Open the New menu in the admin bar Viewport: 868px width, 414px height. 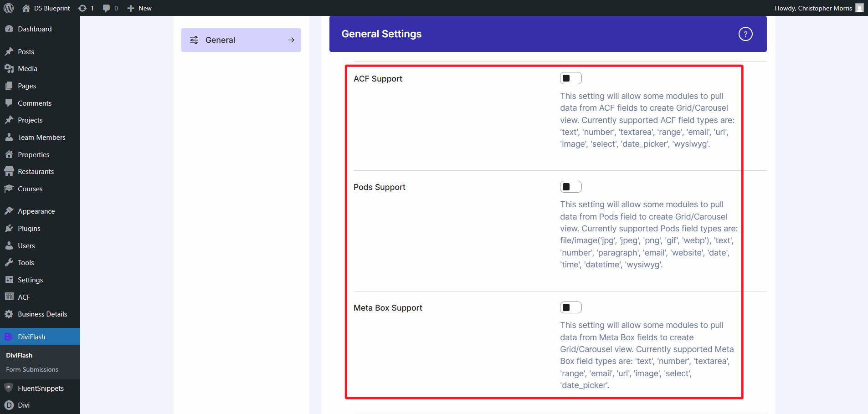pyautogui.click(x=139, y=8)
